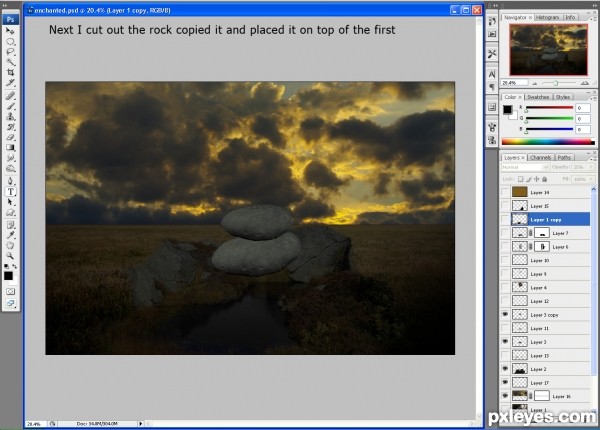Screen dimensions: 600x430
Task: Open the Color panel options menu
Action: pos(594,98)
